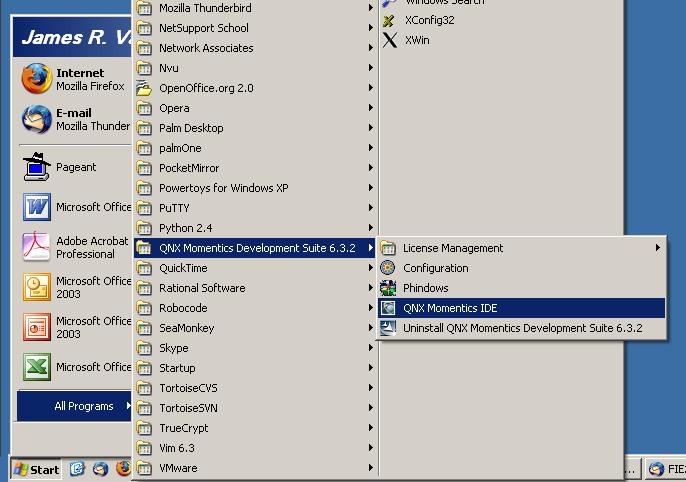Open Microsoft Office PowerPoint 2003 icon
Screen dimensions: 686x482
(x=37, y=327)
